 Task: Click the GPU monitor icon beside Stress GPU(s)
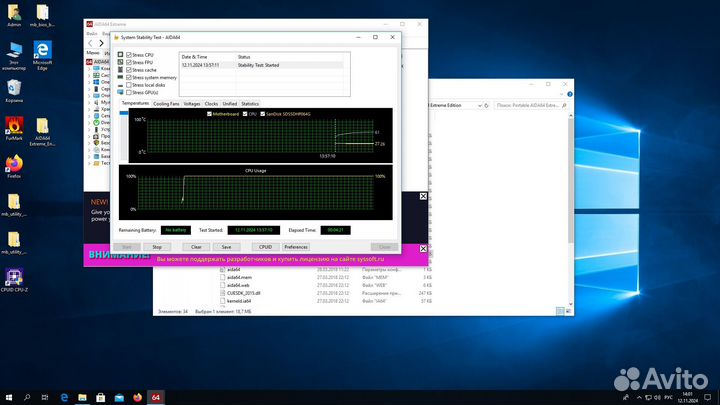pos(120,92)
